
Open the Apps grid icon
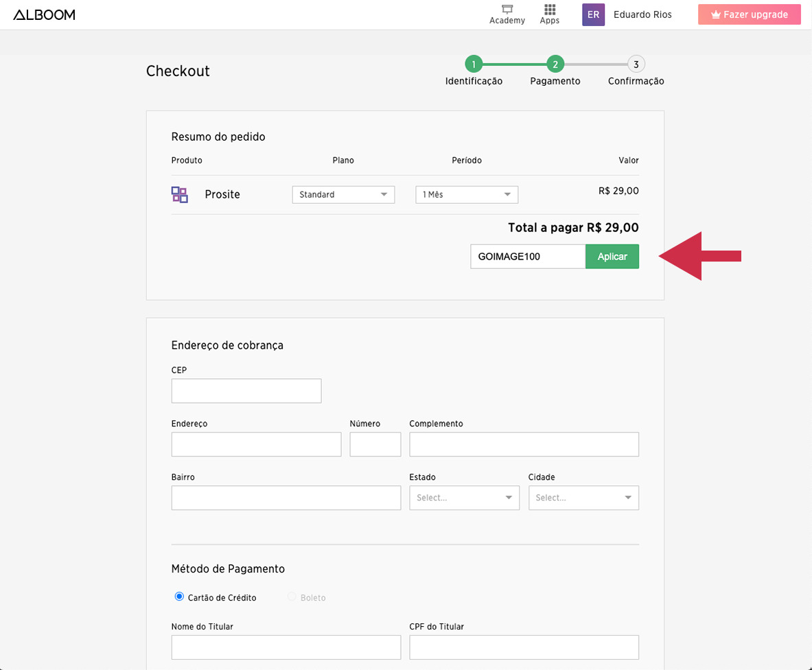point(549,10)
